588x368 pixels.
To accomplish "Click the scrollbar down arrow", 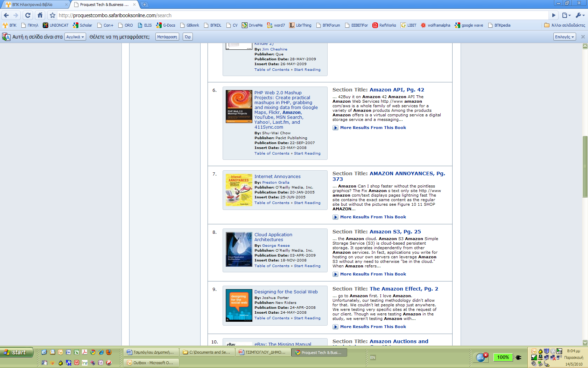I will point(585,342).
